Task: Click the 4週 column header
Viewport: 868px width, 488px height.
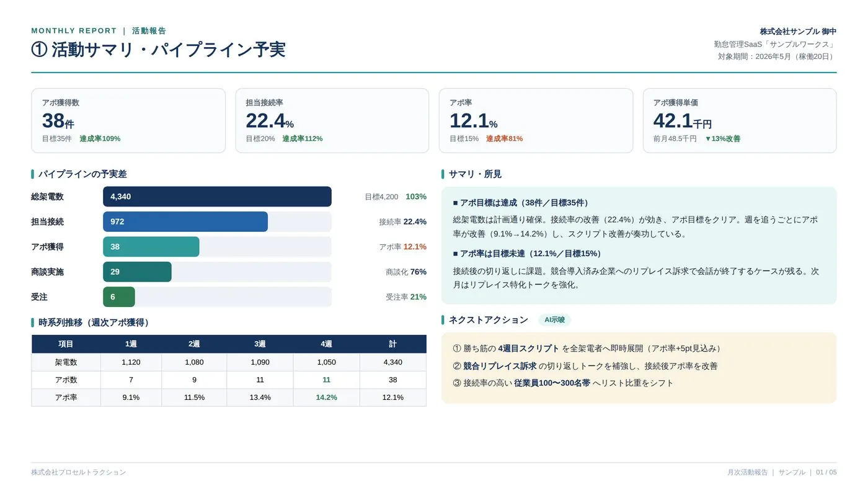Action: [327, 344]
